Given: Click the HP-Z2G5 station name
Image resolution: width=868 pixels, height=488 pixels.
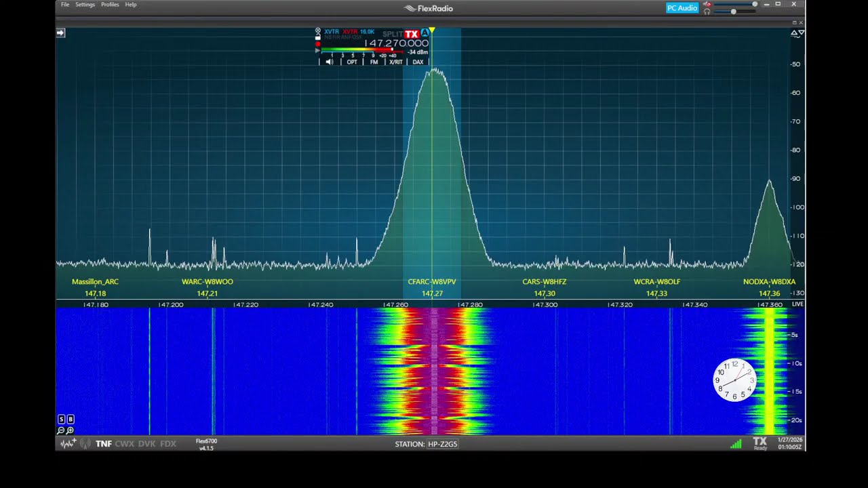Looking at the screenshot, I should (443, 444).
